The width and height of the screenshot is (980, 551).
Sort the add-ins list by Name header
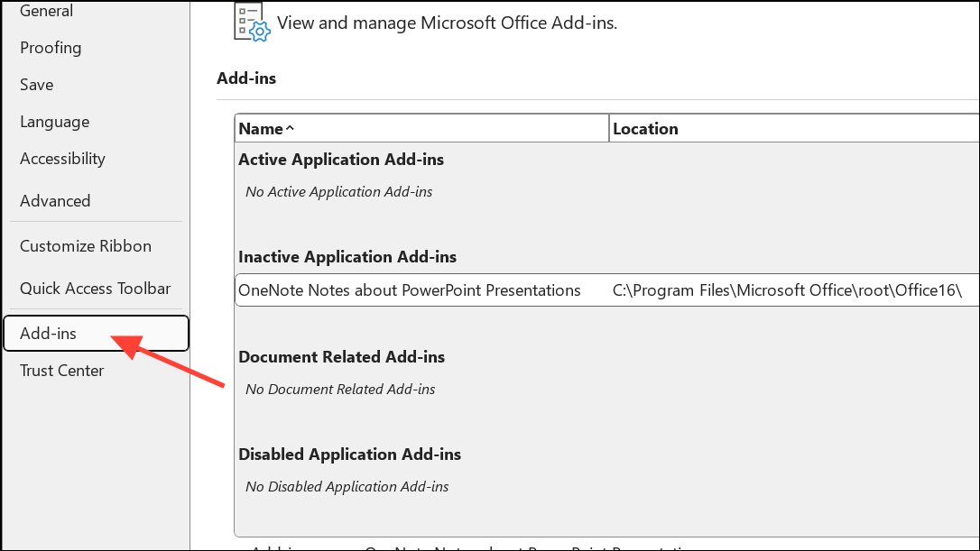tap(260, 129)
